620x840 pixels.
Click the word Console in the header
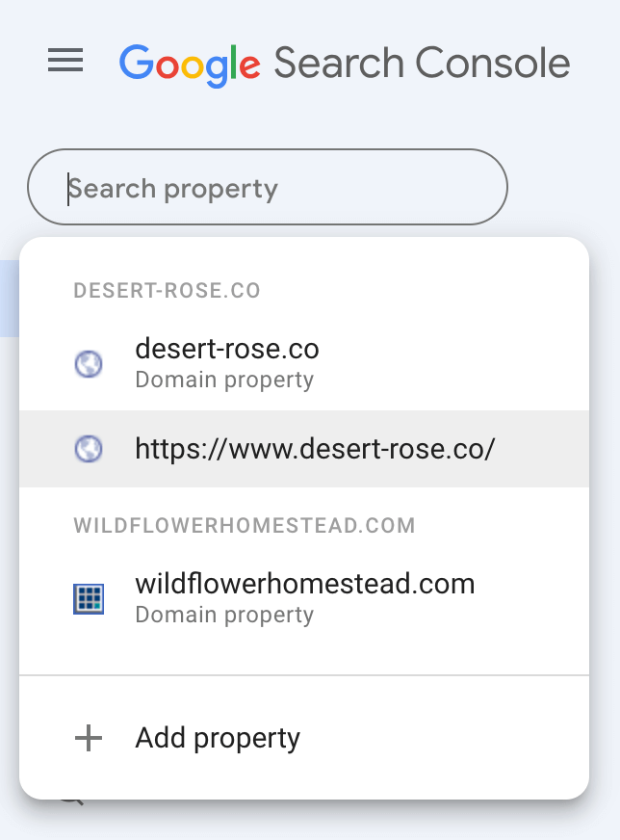(x=493, y=64)
